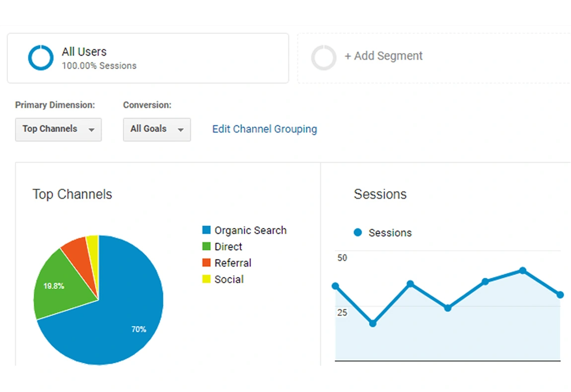Image resolution: width=571 pixels, height=392 pixels.
Task: Open Edit Channel Grouping
Action: tap(264, 129)
